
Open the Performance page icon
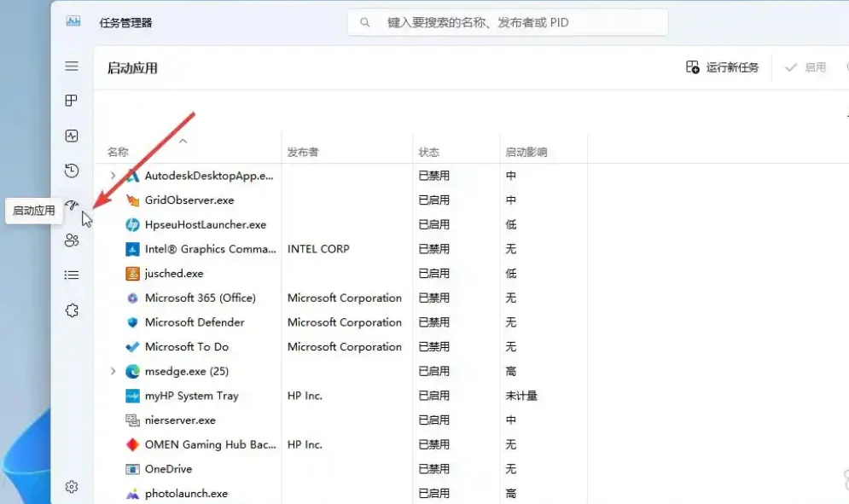pos(72,135)
